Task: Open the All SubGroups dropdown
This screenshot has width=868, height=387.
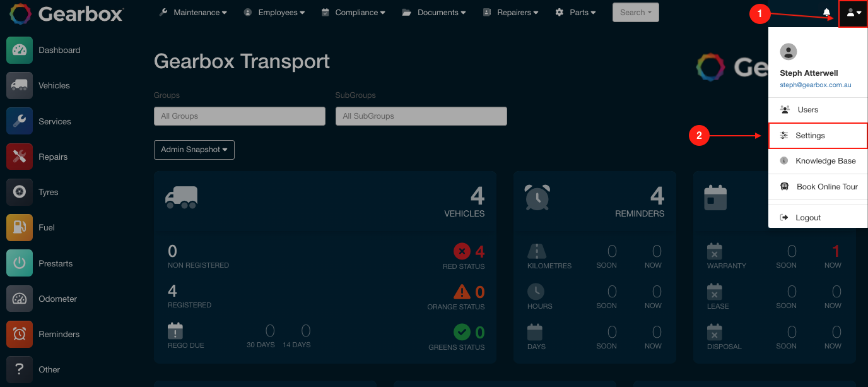Action: coord(421,116)
